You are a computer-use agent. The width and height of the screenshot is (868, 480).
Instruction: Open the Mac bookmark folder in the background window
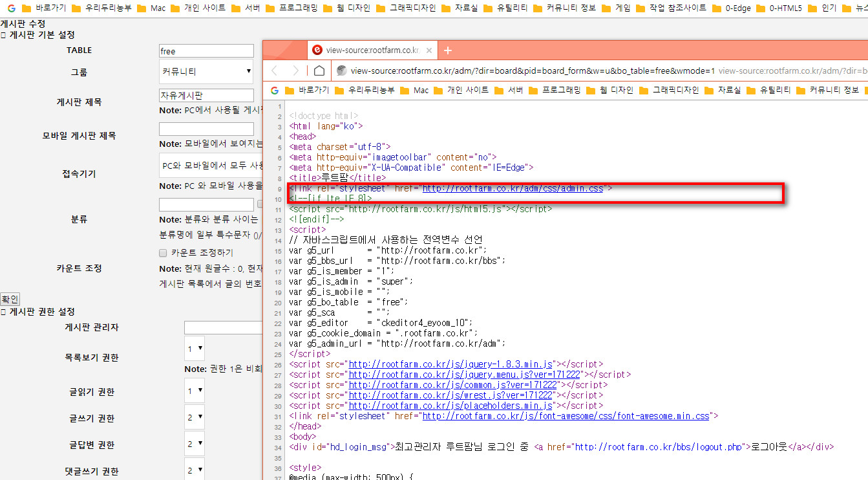point(153,8)
